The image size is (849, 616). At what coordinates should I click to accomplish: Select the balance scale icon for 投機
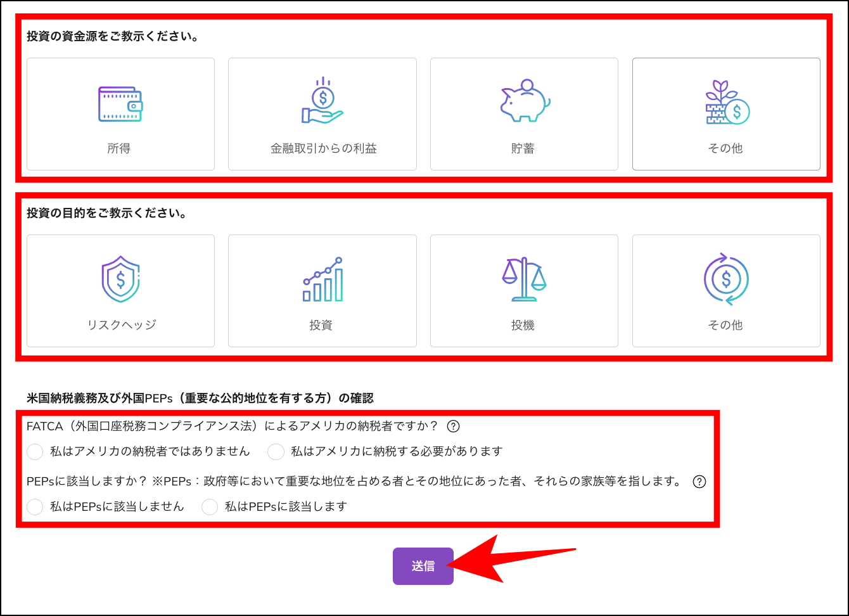pyautogui.click(x=525, y=277)
